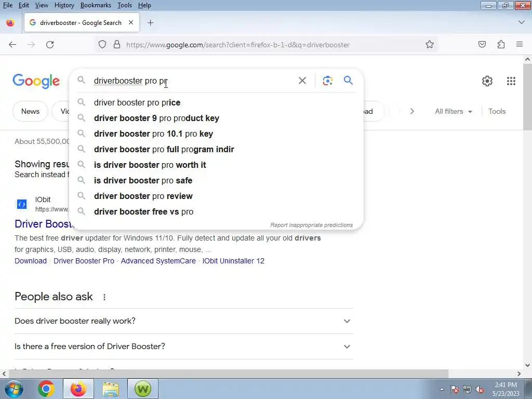
Task: Click the Firefox View pinned icon
Action: click(x=10, y=23)
